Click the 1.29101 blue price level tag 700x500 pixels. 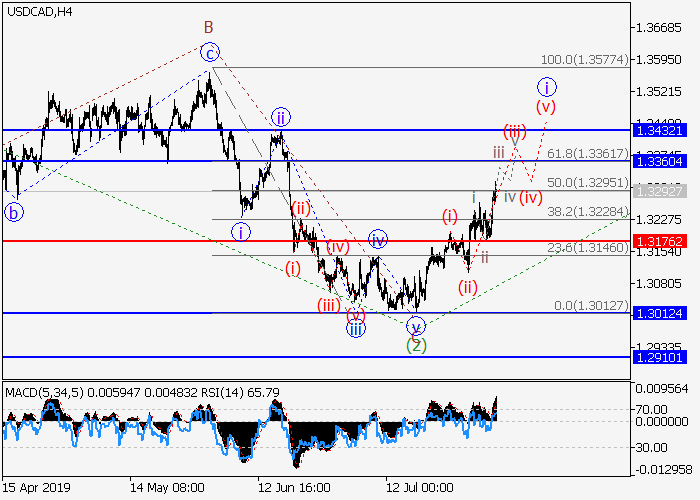point(658,356)
